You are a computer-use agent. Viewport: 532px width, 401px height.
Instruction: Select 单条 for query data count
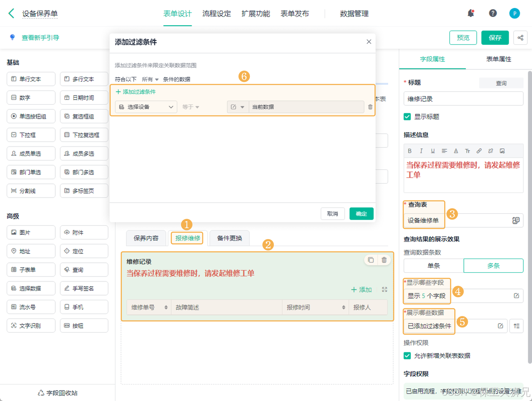pyautogui.click(x=433, y=266)
